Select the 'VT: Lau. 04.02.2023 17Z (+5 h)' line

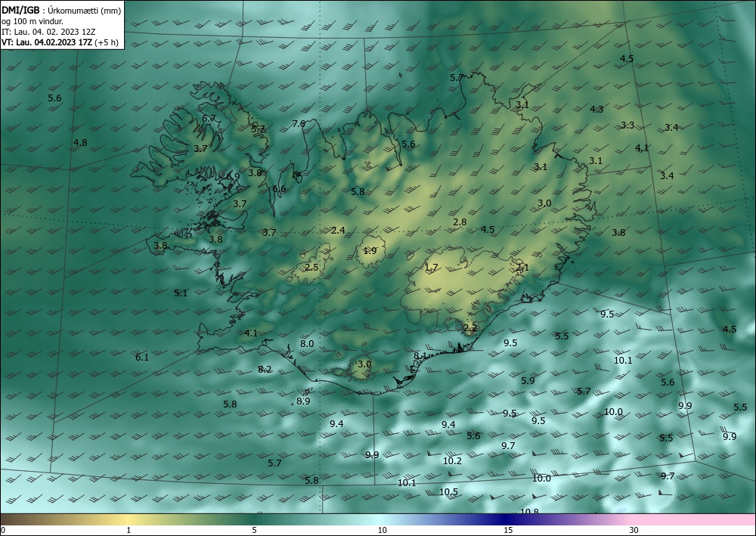pos(60,42)
